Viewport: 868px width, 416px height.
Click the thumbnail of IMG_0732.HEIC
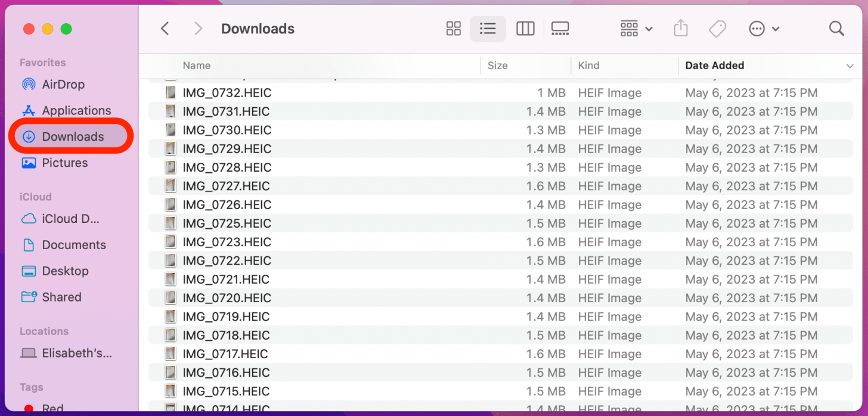(x=170, y=93)
